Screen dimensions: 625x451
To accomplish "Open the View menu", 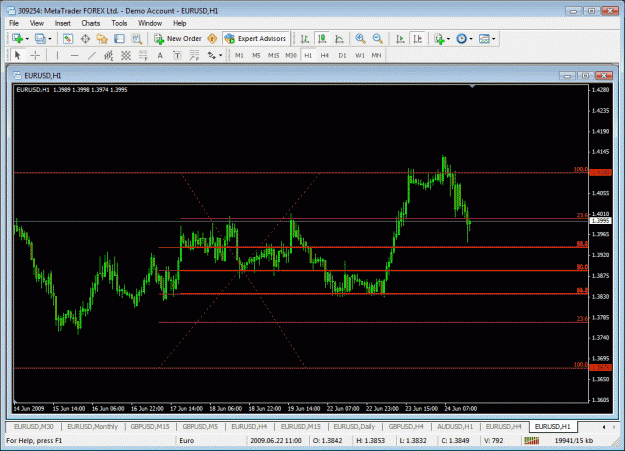I will click(x=37, y=23).
